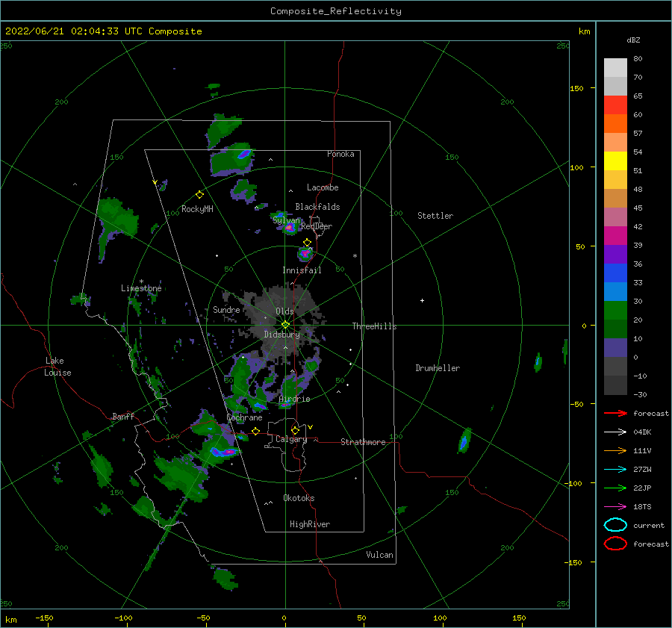Click the Composite_Reflectivity title
Screen dimensions: 672x628
click(336, 11)
